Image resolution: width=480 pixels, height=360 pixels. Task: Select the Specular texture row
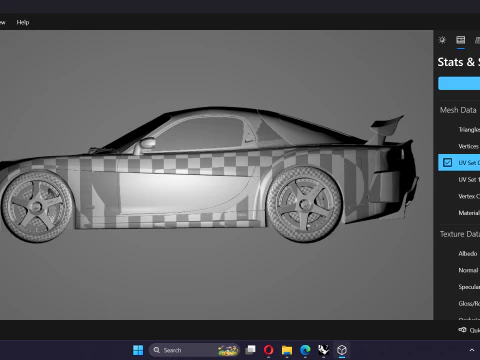coord(459,287)
